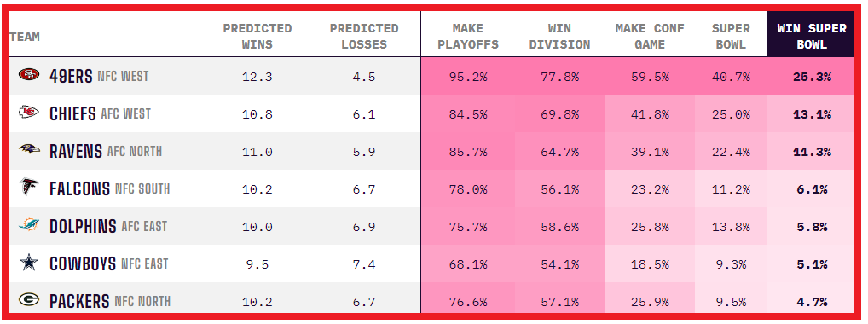868x324 pixels.
Task: Sort by Predicted Losses header
Action: click(x=364, y=36)
